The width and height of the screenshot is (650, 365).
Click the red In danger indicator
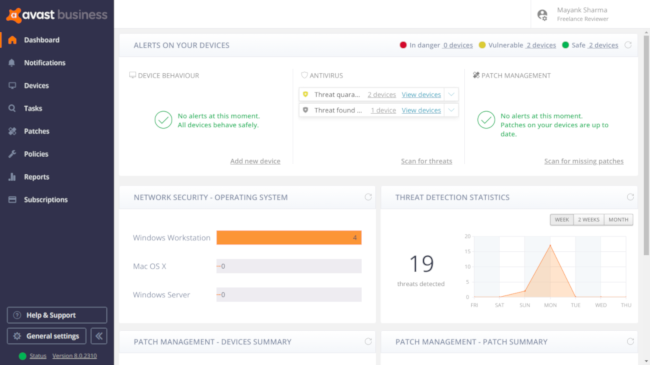pos(403,45)
